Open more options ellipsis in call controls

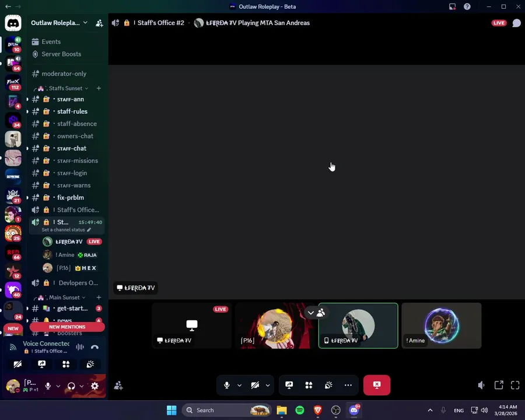click(x=348, y=385)
